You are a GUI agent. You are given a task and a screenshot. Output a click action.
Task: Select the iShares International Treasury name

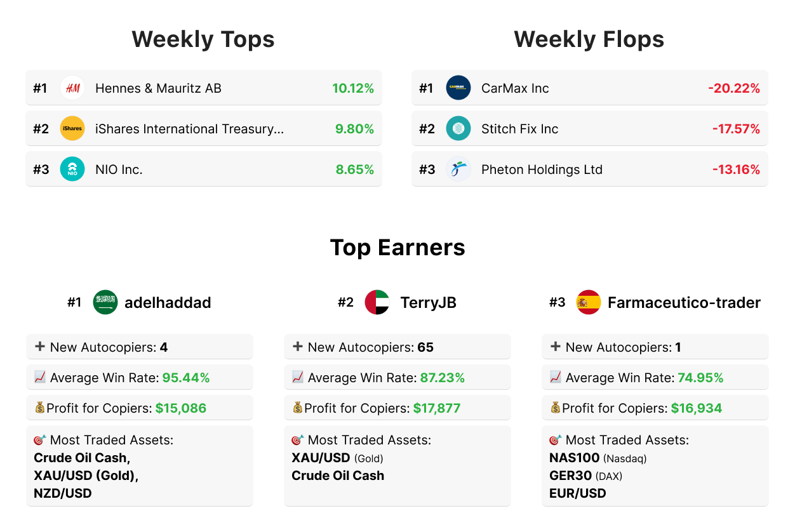(189, 129)
